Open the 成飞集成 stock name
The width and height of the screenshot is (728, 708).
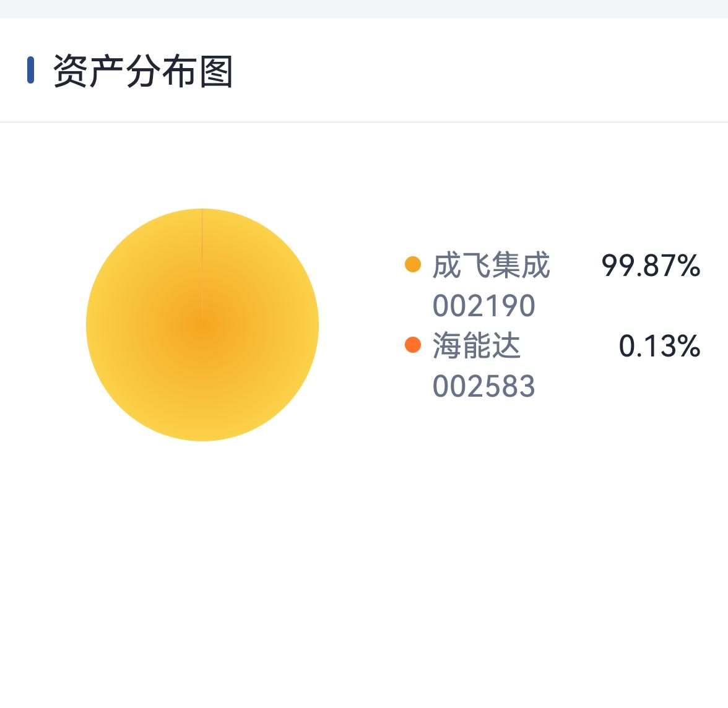(491, 265)
